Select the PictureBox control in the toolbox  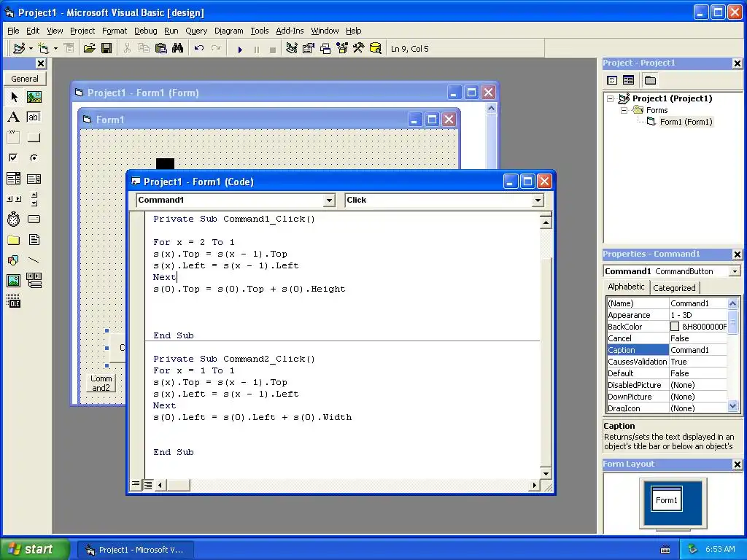click(34, 97)
